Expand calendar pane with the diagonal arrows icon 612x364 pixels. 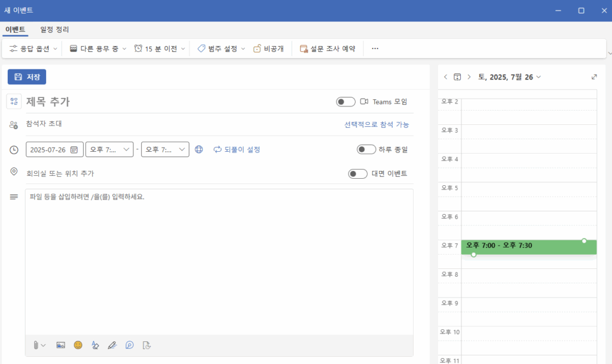coord(594,77)
